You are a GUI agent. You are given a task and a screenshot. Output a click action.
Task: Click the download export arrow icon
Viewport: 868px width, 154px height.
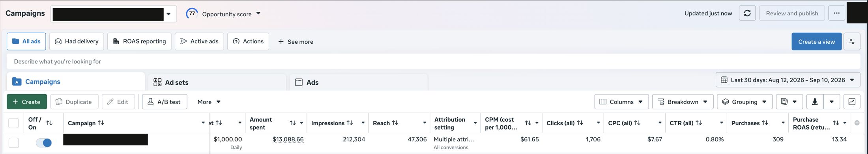coord(815,102)
